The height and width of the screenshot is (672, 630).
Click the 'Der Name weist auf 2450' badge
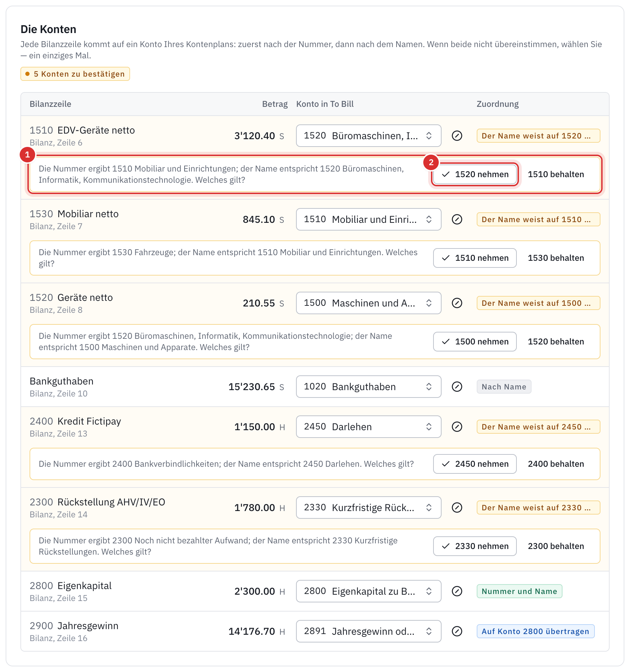coord(538,427)
